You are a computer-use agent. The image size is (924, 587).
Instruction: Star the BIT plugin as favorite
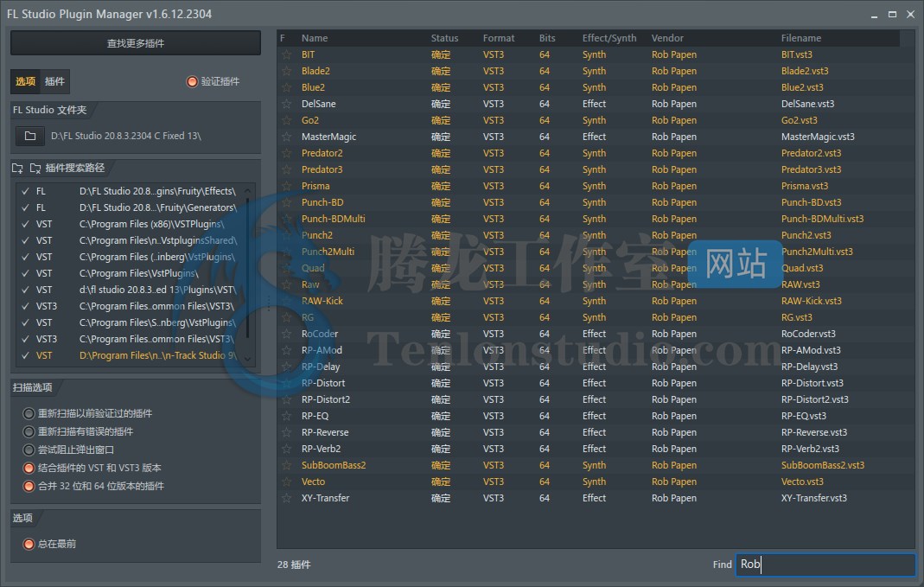pos(286,54)
